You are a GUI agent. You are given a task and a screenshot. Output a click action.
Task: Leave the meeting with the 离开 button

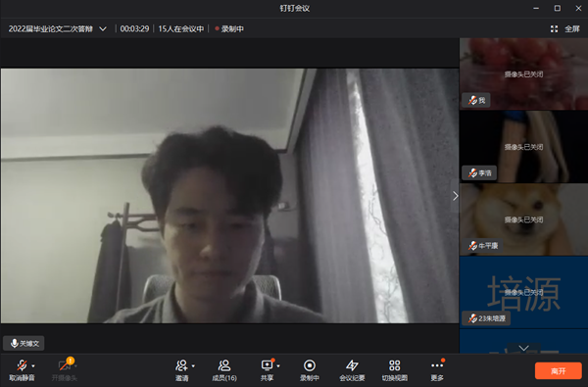click(559, 371)
